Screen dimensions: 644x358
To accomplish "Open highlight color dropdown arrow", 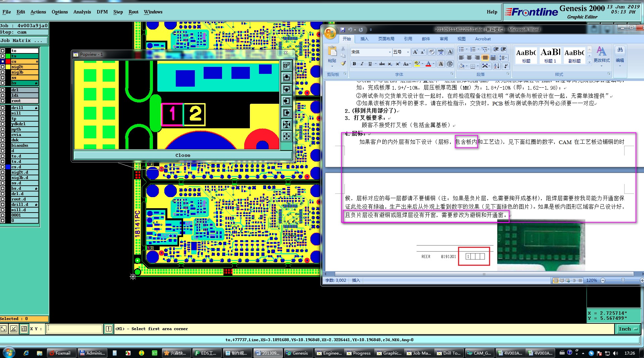I will click(x=423, y=64).
